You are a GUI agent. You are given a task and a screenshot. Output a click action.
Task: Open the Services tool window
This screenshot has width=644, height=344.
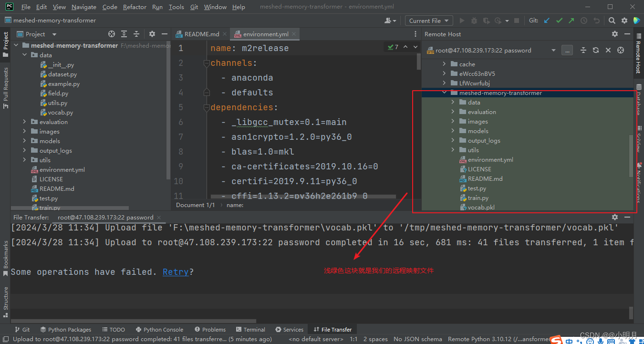click(290, 329)
